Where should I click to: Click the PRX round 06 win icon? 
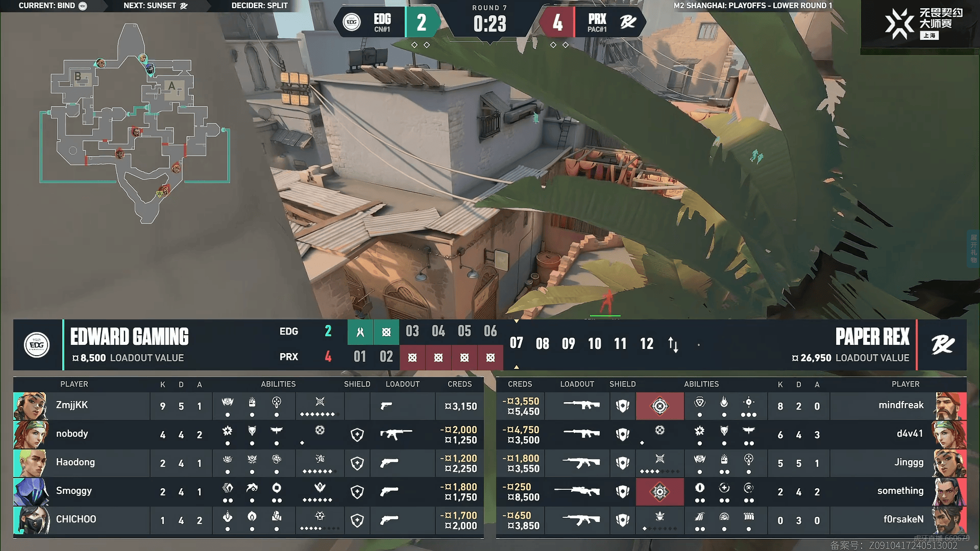click(491, 358)
